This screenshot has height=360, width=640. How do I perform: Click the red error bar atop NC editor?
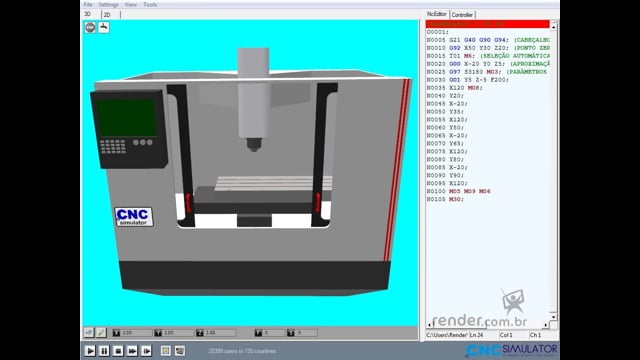[488, 24]
